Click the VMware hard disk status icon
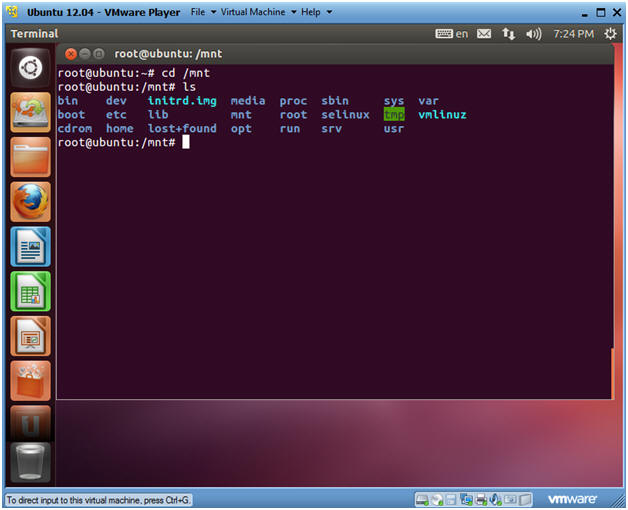This screenshot has height=510, width=628. click(x=422, y=500)
